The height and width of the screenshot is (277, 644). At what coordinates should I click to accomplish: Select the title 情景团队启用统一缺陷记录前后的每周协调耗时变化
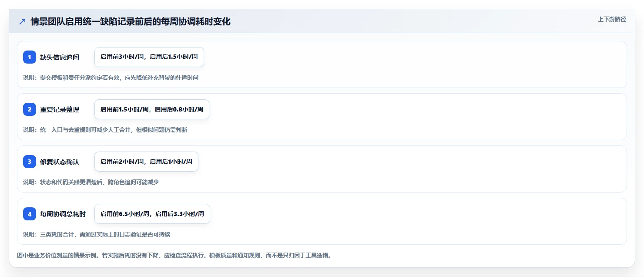click(131, 22)
